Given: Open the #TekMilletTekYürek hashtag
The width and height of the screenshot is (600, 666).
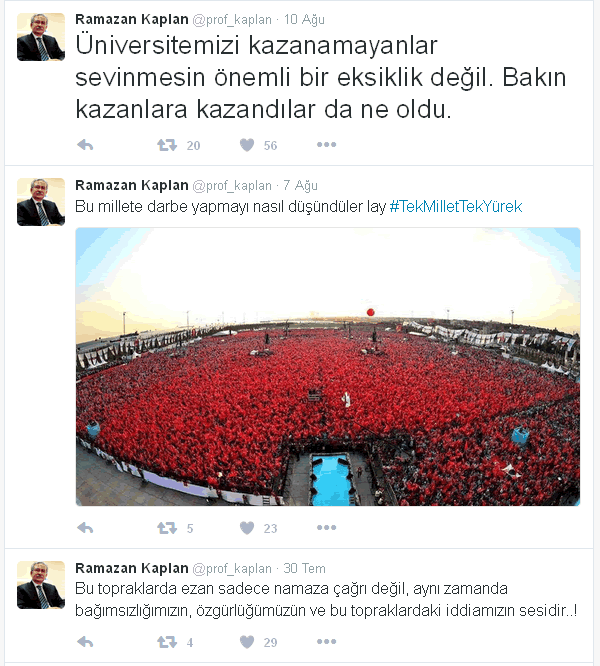Looking at the screenshot, I should (x=456, y=206).
